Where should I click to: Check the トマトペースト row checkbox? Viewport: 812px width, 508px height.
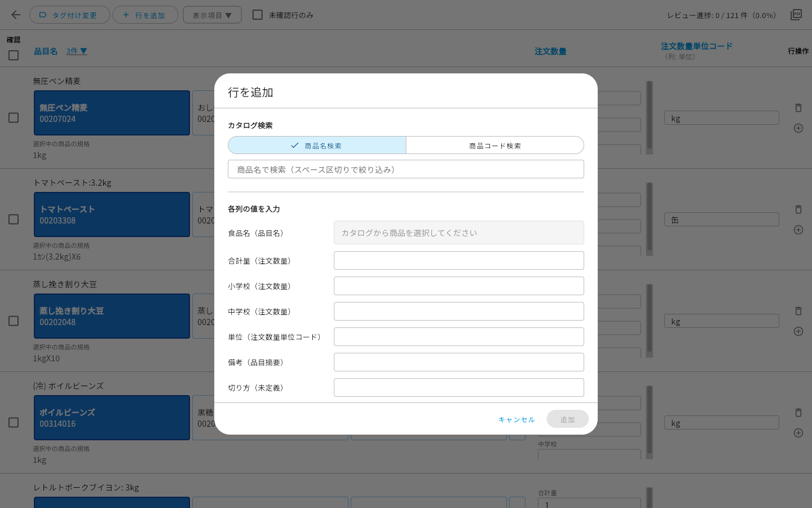point(14,219)
